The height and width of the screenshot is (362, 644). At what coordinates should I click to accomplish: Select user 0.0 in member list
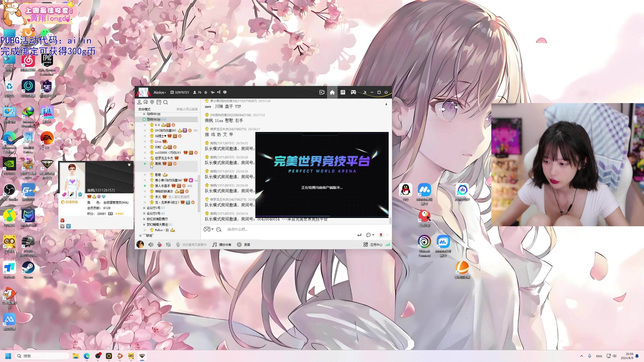tap(157, 125)
